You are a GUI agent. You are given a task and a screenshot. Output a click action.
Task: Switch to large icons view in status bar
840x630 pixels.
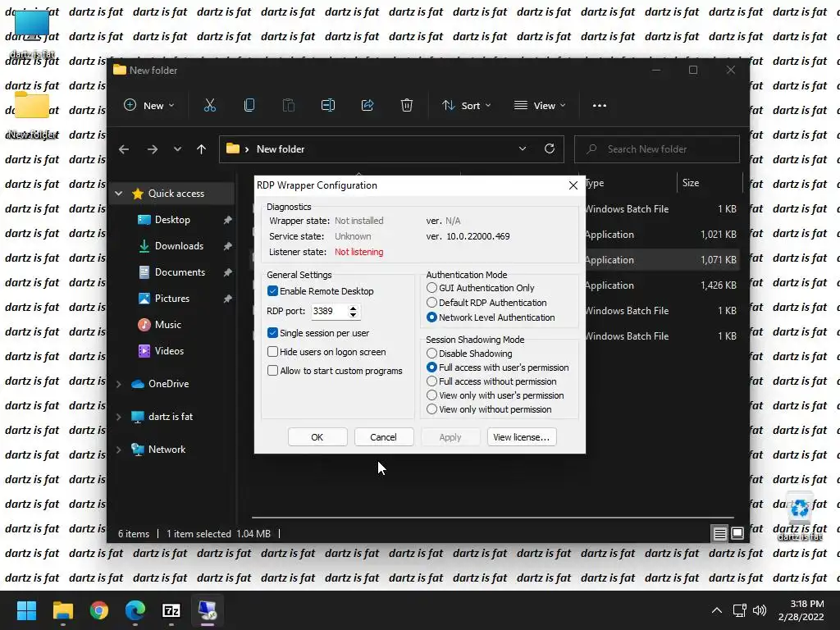(737, 533)
